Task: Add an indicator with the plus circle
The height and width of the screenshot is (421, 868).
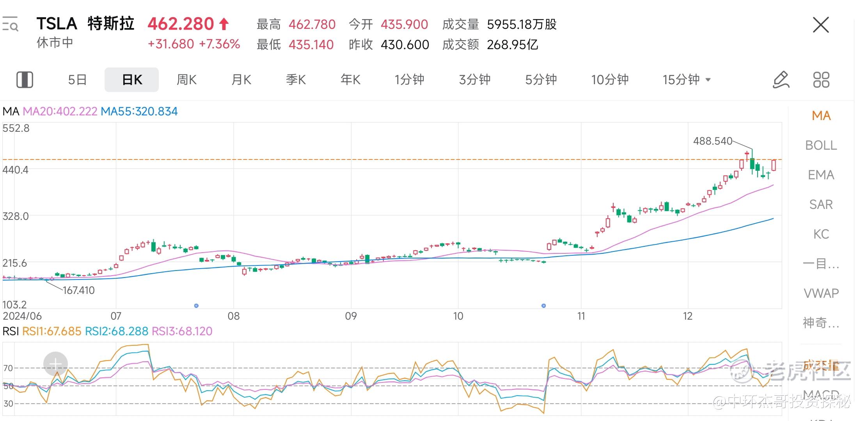Action: point(56,364)
